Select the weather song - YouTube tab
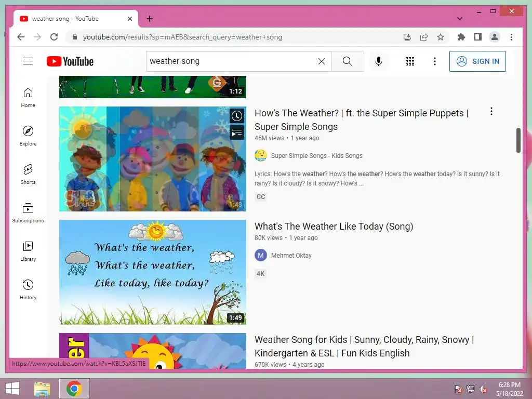The image size is (532, 399). click(75, 19)
